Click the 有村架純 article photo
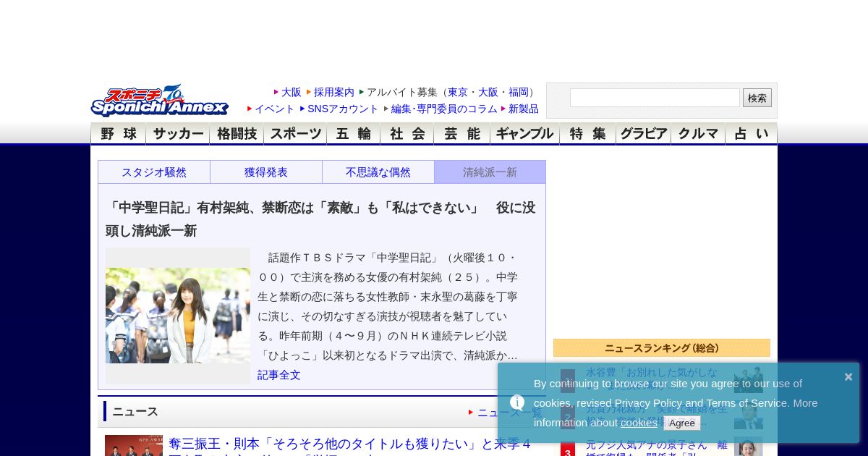The width and height of the screenshot is (868, 456). 178,316
